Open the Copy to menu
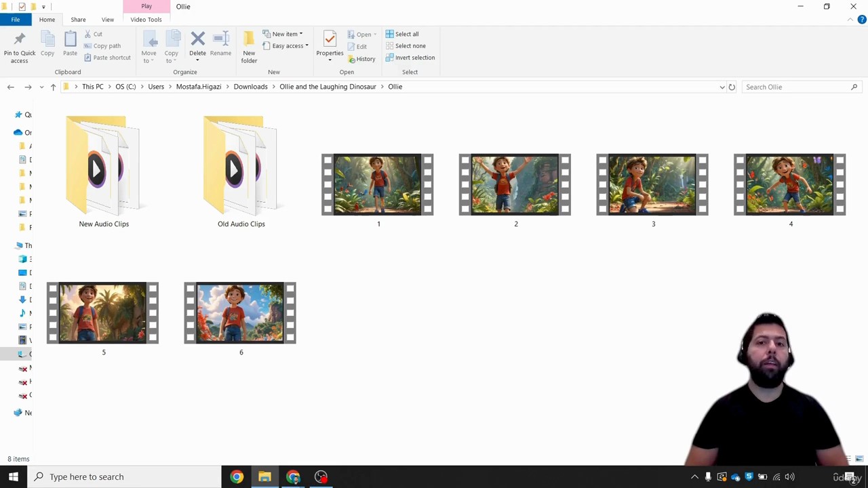This screenshot has height=488, width=868. 171,47
